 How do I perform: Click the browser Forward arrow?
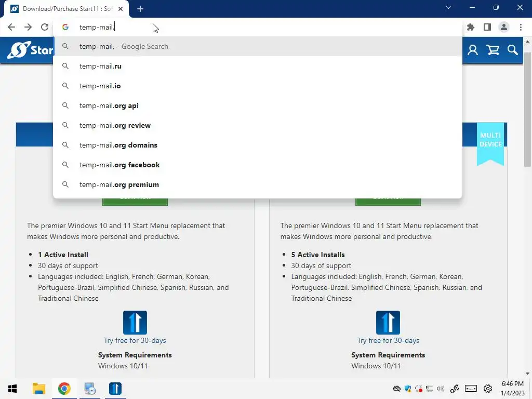coord(28,27)
